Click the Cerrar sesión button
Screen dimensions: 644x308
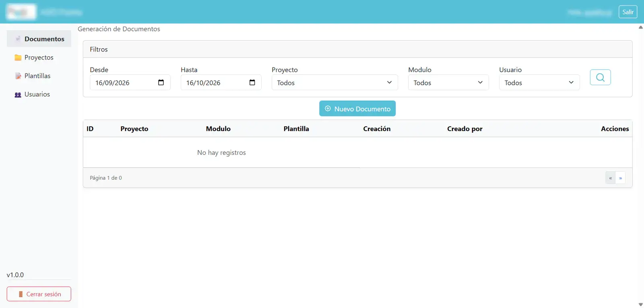click(39, 294)
